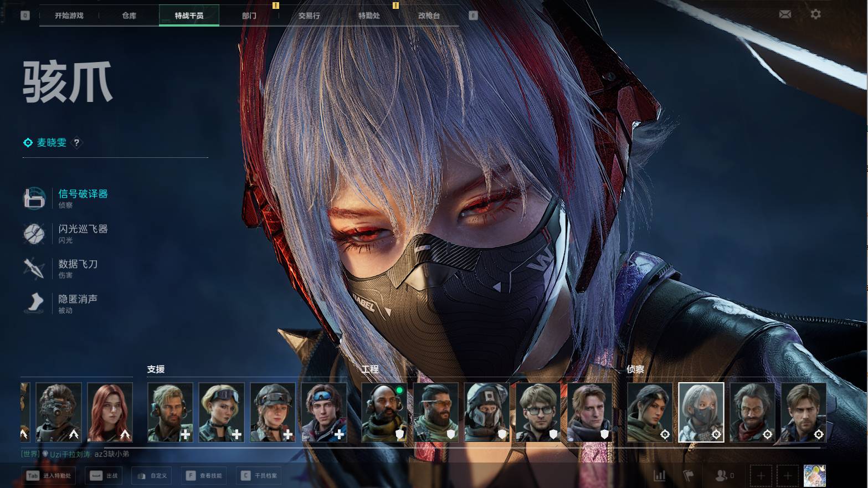Screen dimensions: 868x488
Task: Select first recon operator with dark hair
Action: pos(650,413)
